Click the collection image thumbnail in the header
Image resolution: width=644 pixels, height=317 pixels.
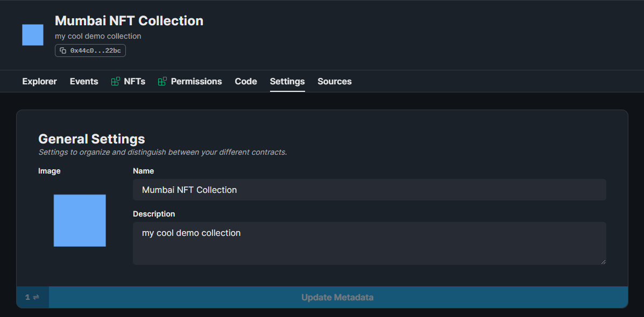point(32,34)
